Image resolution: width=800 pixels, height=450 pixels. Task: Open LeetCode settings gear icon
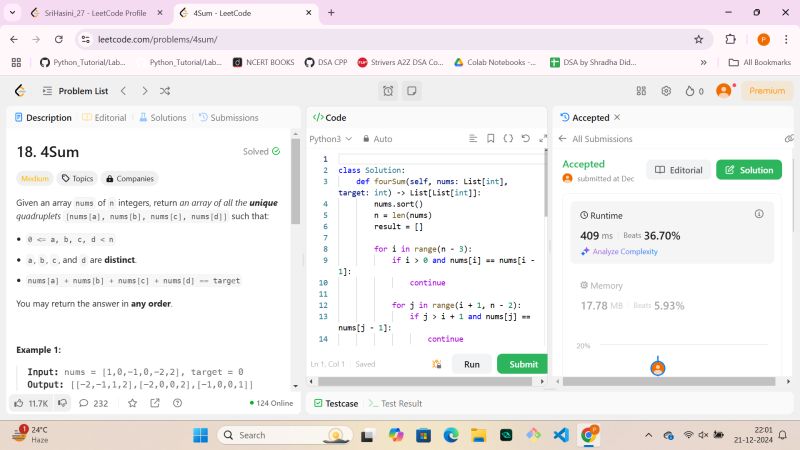click(x=666, y=91)
